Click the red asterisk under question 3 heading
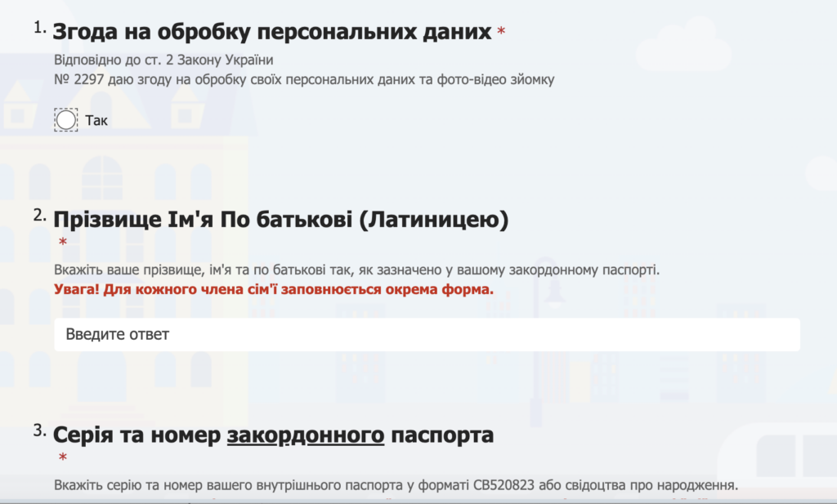 coord(63,458)
